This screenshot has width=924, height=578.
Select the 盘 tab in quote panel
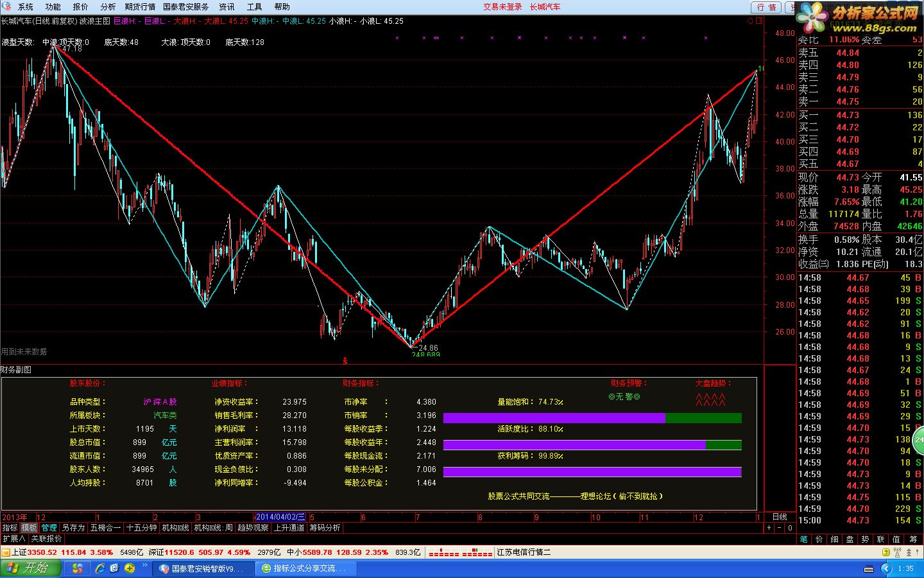pyautogui.click(x=850, y=539)
